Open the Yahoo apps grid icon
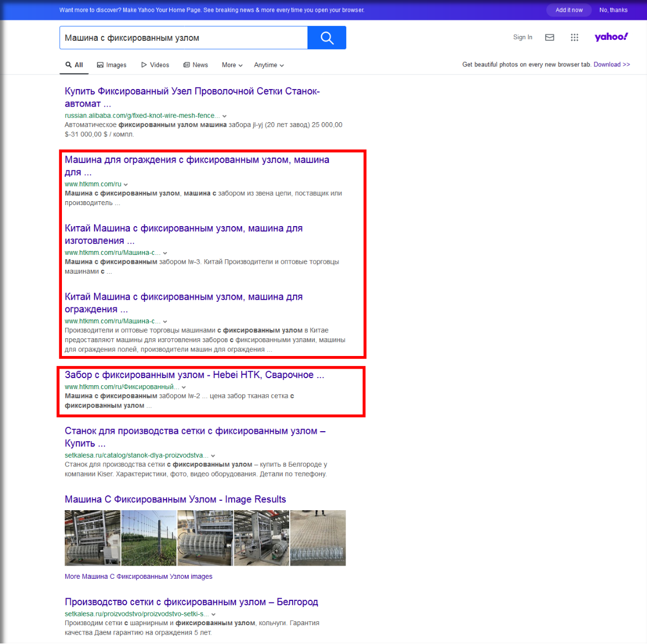Screen dimensions: 647x644 click(575, 38)
